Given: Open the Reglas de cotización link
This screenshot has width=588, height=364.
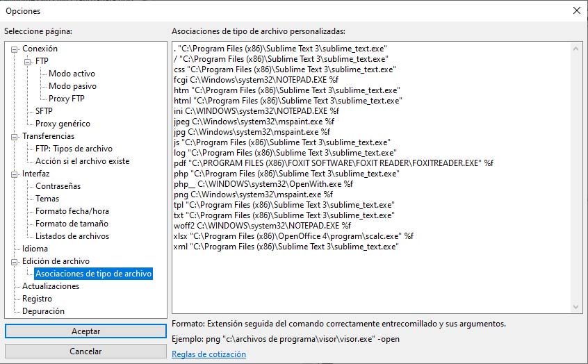Looking at the screenshot, I should coord(209,354).
